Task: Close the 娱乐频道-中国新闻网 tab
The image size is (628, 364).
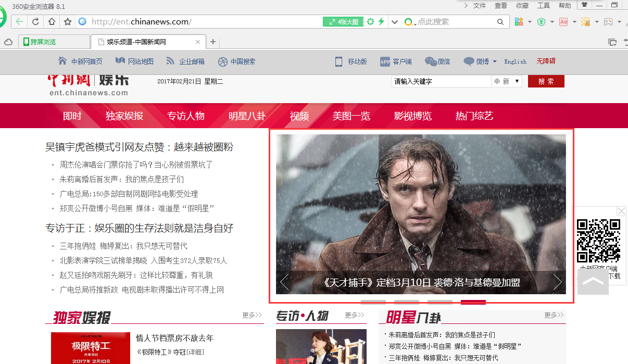Action: (198, 42)
